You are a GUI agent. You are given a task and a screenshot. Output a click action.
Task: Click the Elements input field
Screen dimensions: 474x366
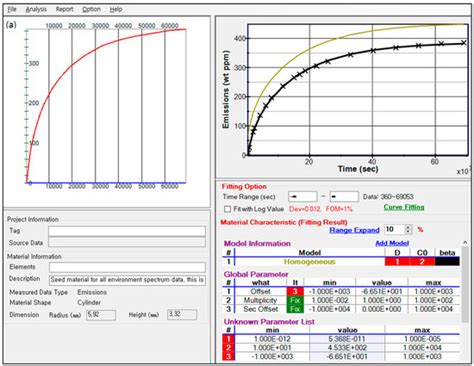(x=127, y=267)
